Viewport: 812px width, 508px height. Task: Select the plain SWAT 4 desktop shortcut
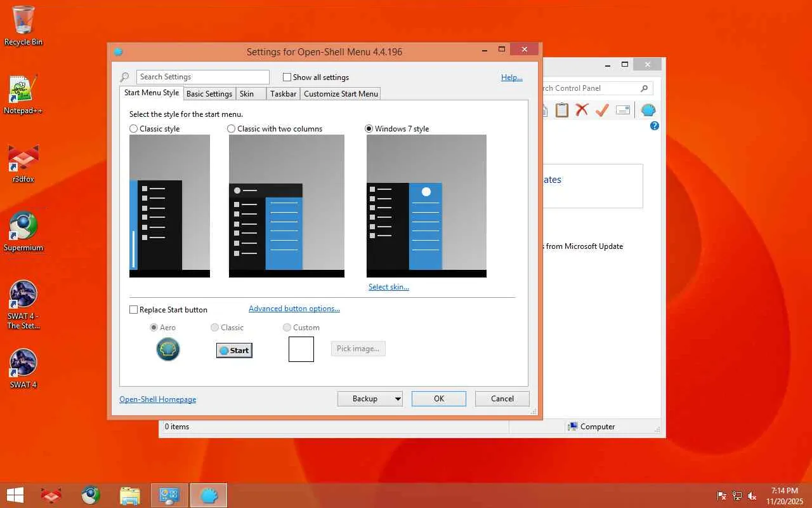click(x=23, y=368)
